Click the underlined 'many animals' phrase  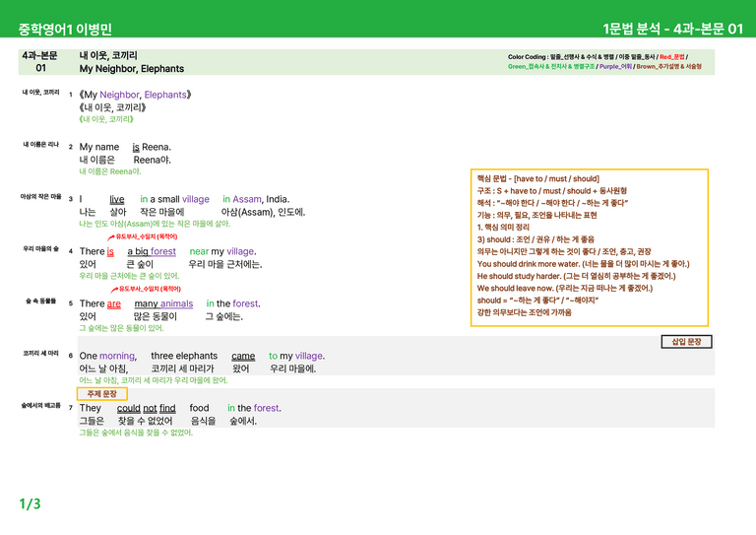click(x=163, y=303)
